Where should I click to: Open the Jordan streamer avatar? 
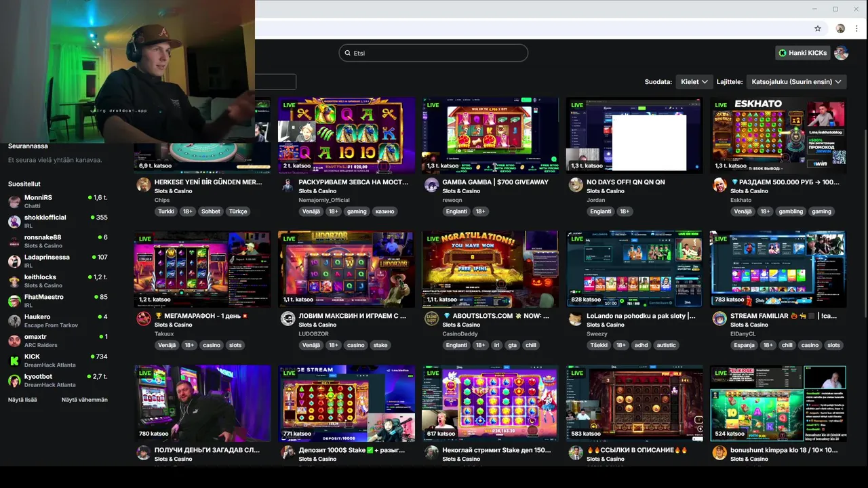[x=576, y=185]
